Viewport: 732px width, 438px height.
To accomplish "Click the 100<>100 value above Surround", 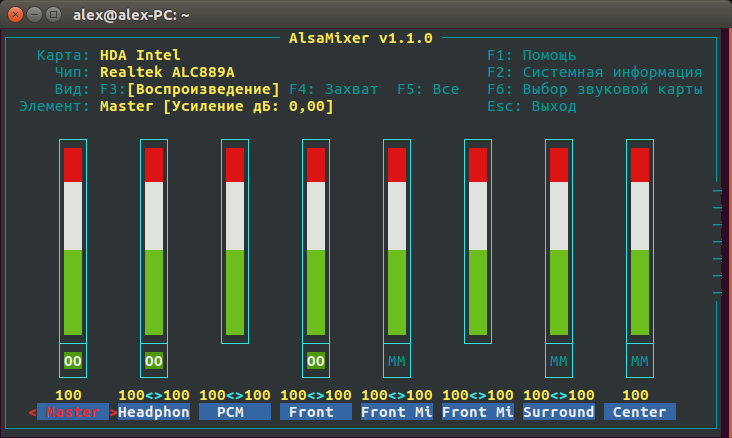I will [x=559, y=395].
